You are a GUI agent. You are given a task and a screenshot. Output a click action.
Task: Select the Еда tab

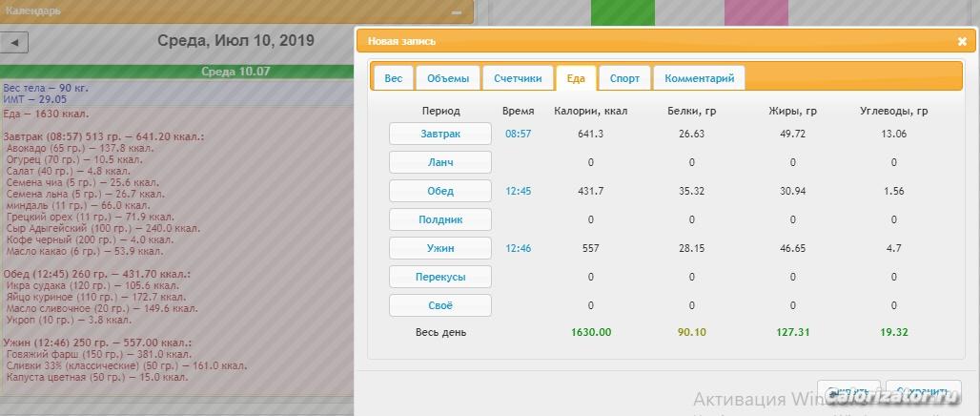576,78
